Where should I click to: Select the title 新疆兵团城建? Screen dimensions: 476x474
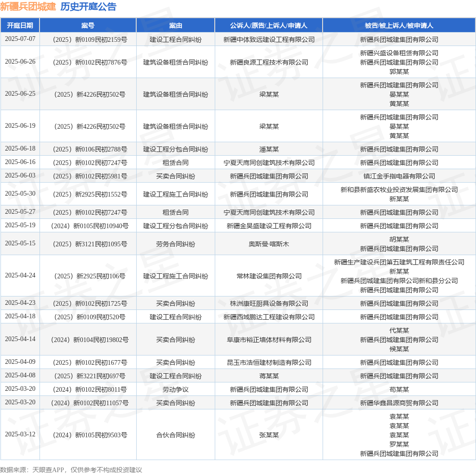(x=28, y=7)
